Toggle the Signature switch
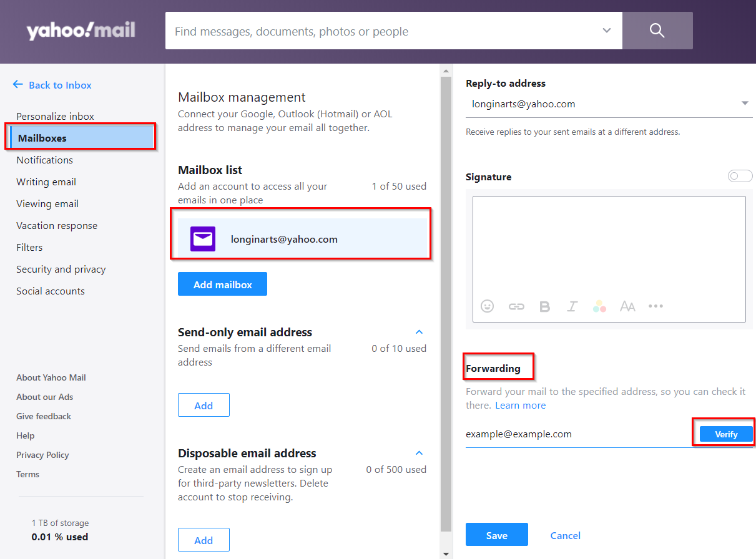Viewport: 756px width, 559px height. click(740, 176)
